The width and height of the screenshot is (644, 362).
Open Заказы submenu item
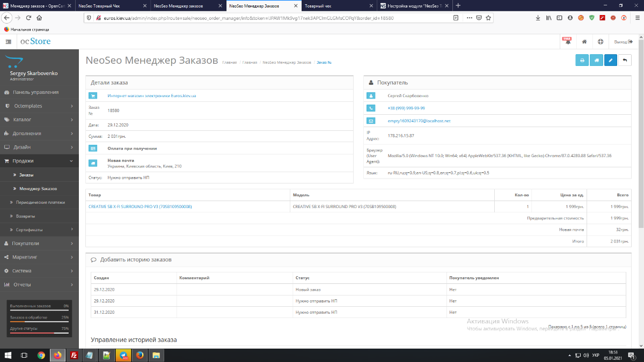coord(39,175)
